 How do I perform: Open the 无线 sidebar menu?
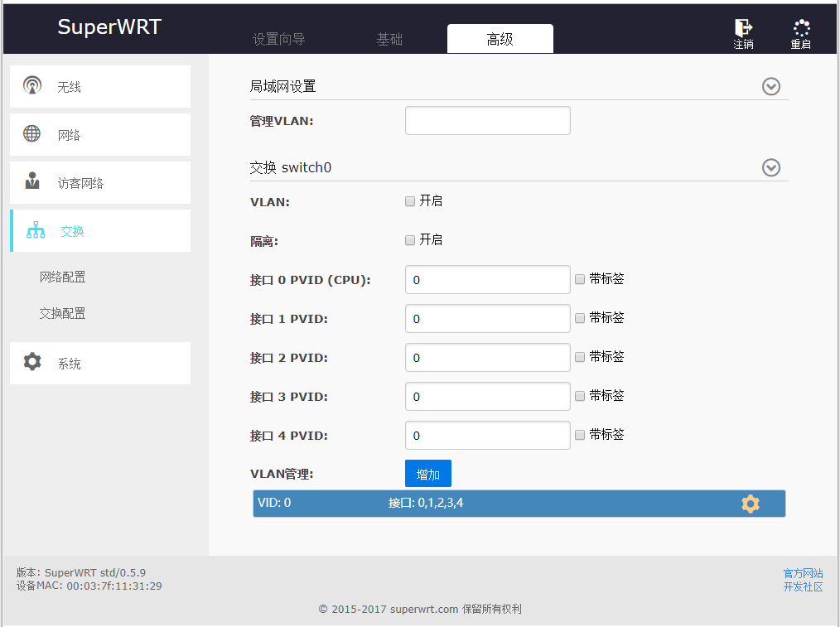100,86
